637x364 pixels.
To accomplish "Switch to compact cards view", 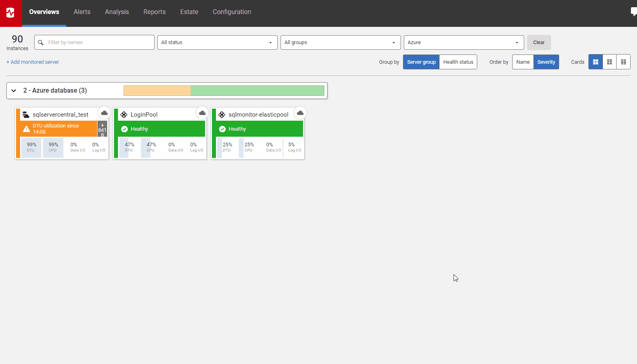I will 623,62.
